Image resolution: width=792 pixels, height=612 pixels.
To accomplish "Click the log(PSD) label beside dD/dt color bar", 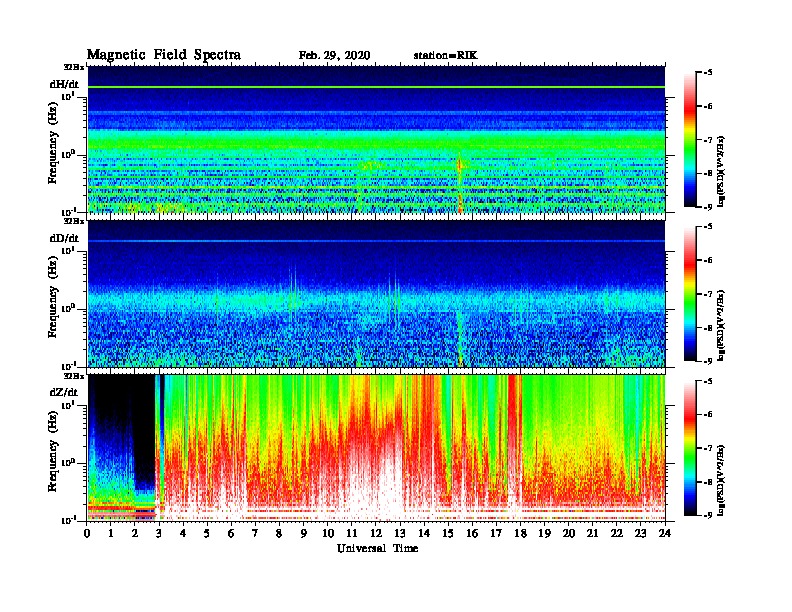I will click(x=721, y=324).
